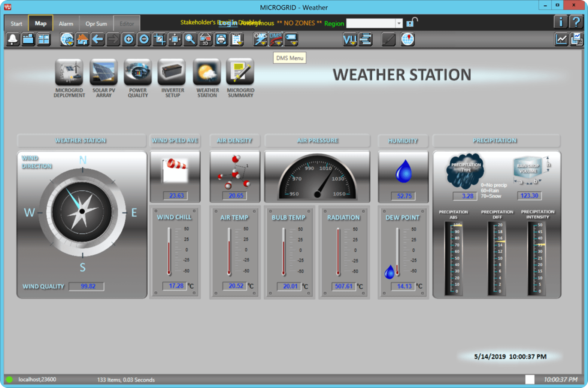Click the printer icon in toolbar
The image size is (588, 388).
pos(221,39)
